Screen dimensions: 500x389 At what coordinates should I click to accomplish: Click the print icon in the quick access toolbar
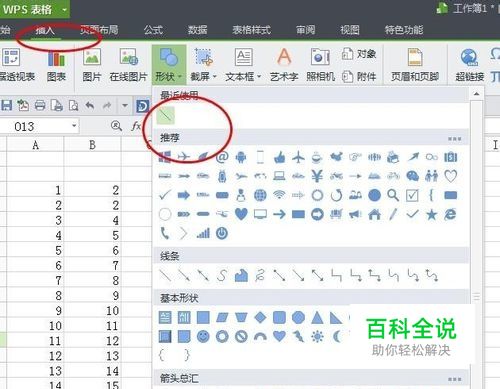pos(40,106)
